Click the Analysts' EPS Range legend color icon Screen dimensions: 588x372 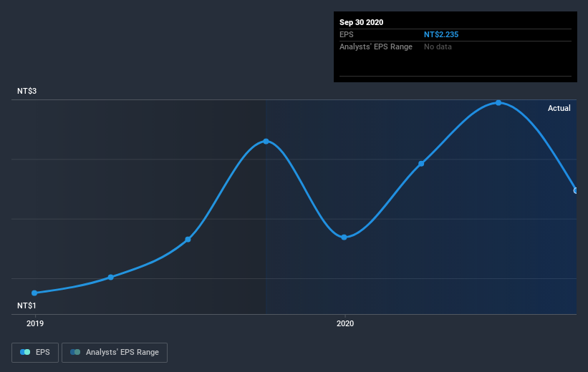tap(75, 352)
